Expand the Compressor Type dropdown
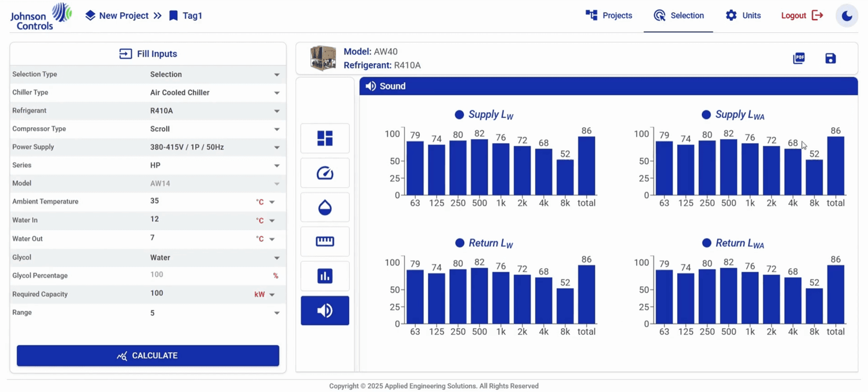 tap(215, 129)
